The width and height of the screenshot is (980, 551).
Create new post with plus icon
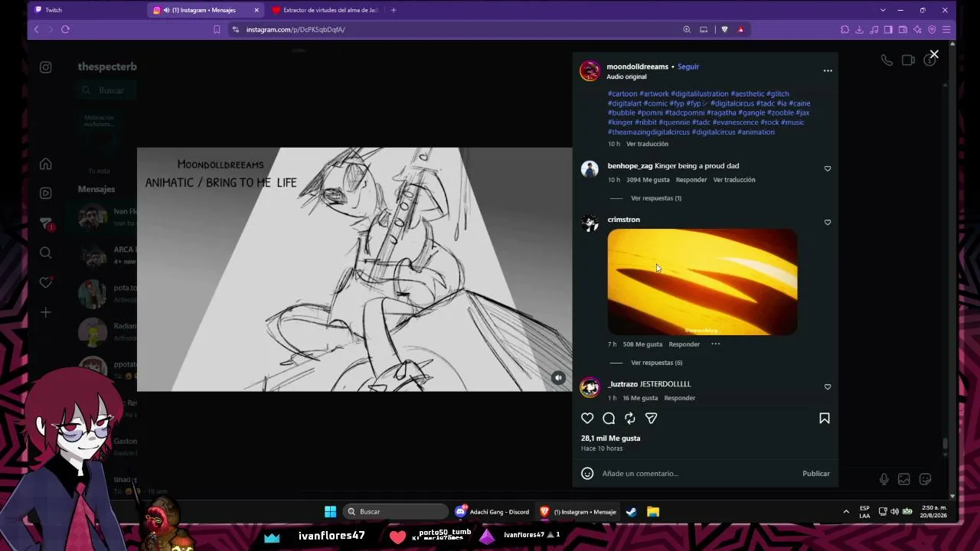point(46,312)
